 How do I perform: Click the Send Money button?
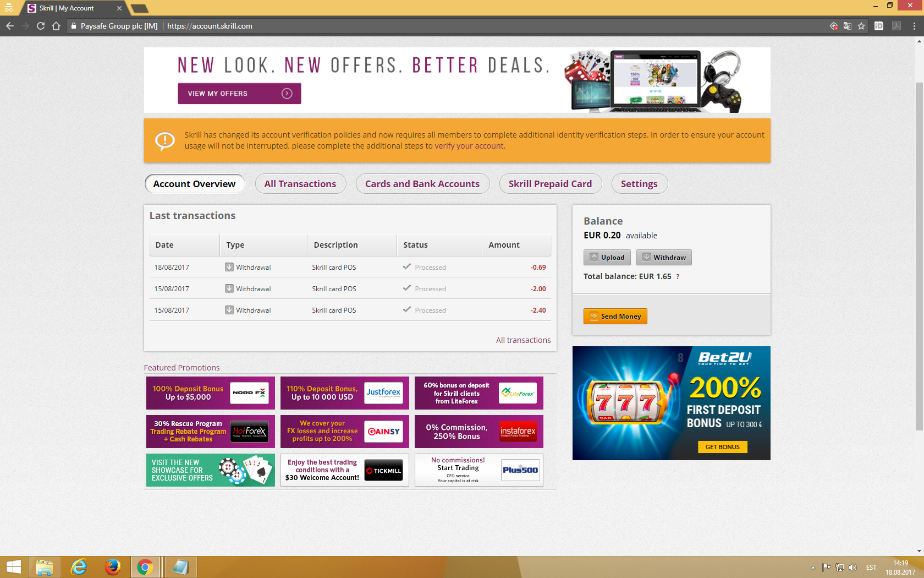coord(615,316)
